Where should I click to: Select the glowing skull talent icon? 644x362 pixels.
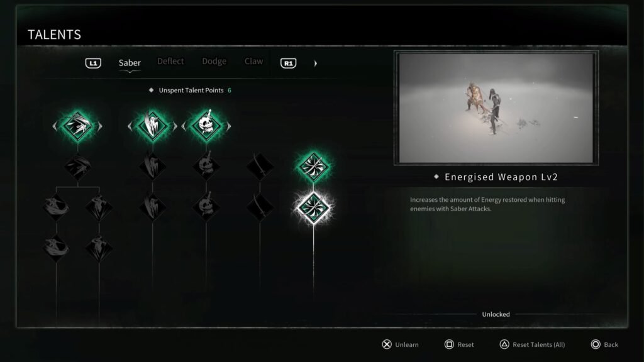(206, 126)
